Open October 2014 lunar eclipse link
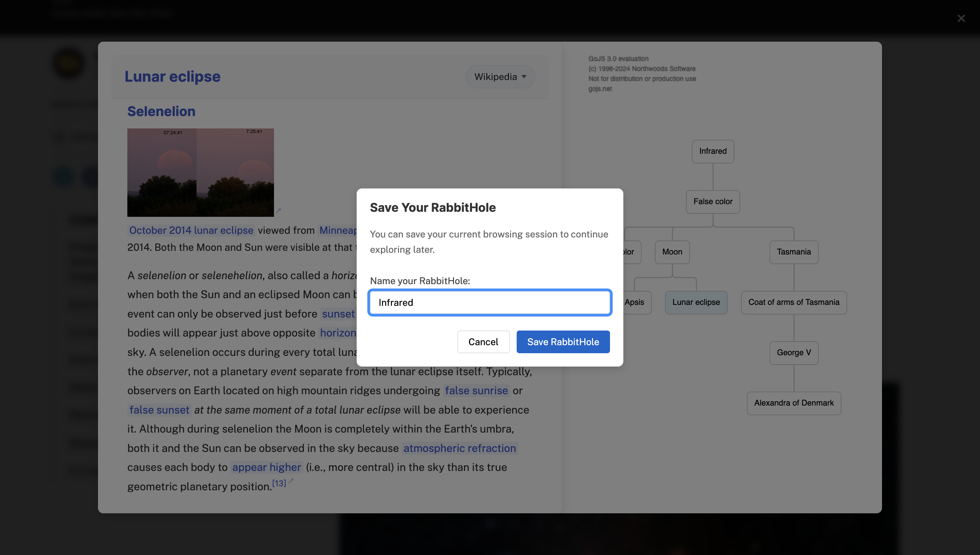The height and width of the screenshot is (555, 980). pos(191,230)
